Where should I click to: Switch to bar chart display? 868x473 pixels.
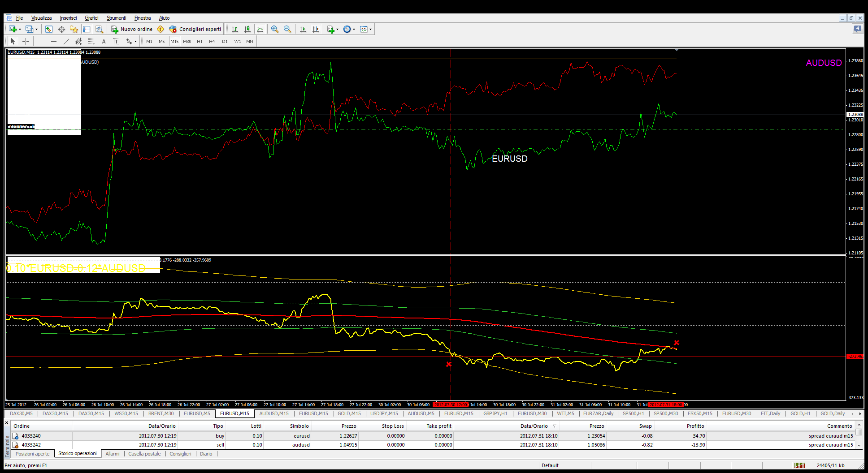(x=234, y=29)
